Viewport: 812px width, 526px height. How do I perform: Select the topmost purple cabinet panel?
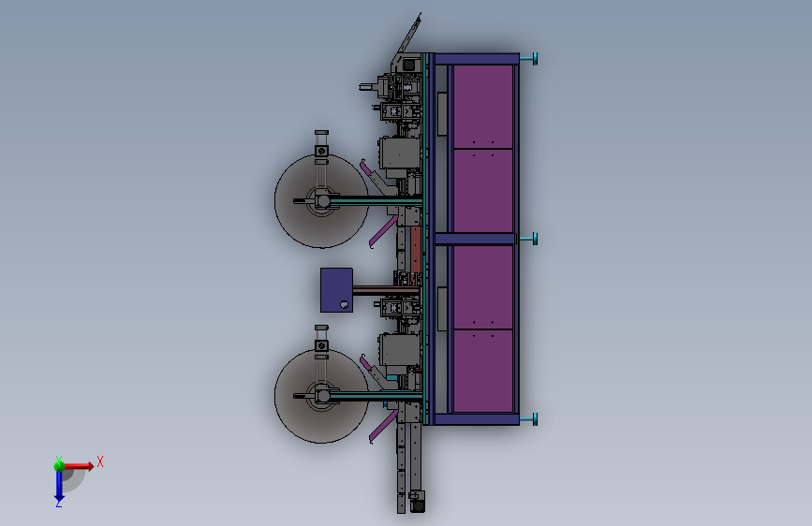pos(482,107)
